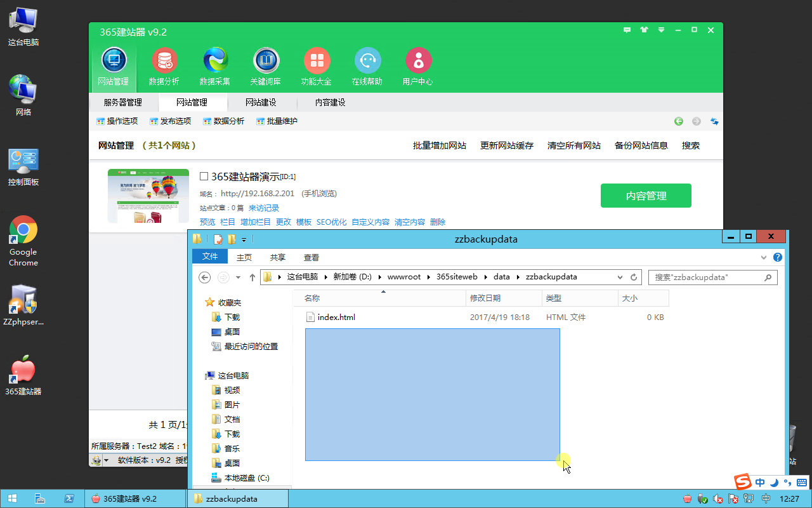Click the Explorer address bar refresh icon
The width and height of the screenshot is (812, 508).
click(x=633, y=277)
